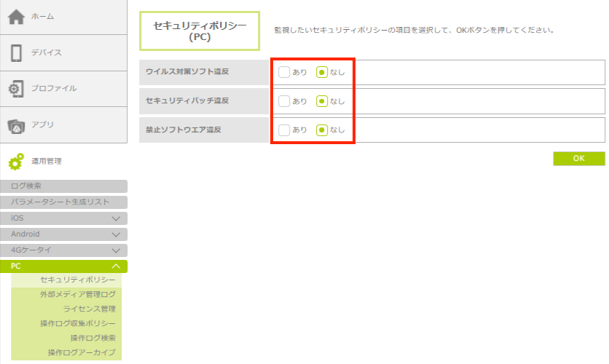
Task: Select 'あり' for 禁止ソフトウエア違反
Action: tap(284, 130)
